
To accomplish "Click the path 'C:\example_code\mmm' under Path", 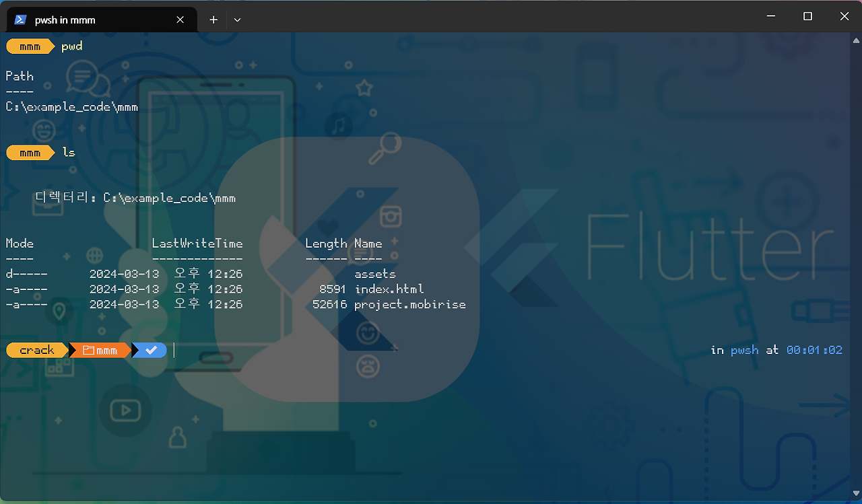I will pyautogui.click(x=72, y=107).
